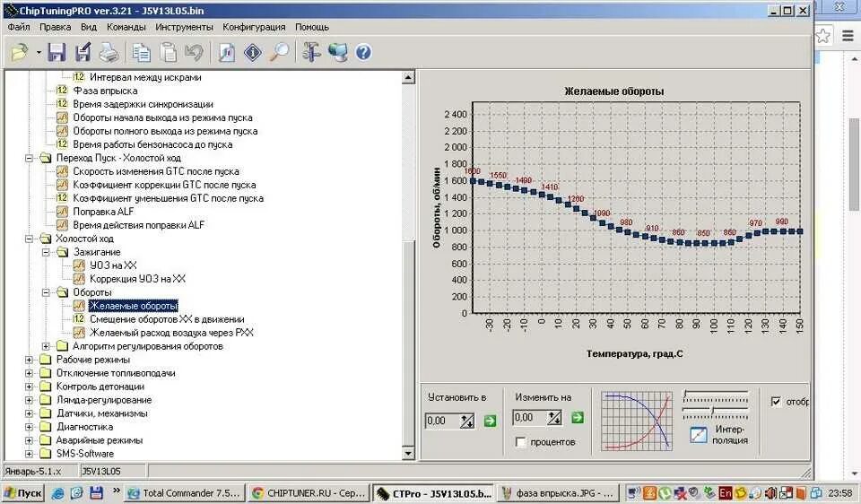Collapse the Обороты folder

[x=46, y=292]
